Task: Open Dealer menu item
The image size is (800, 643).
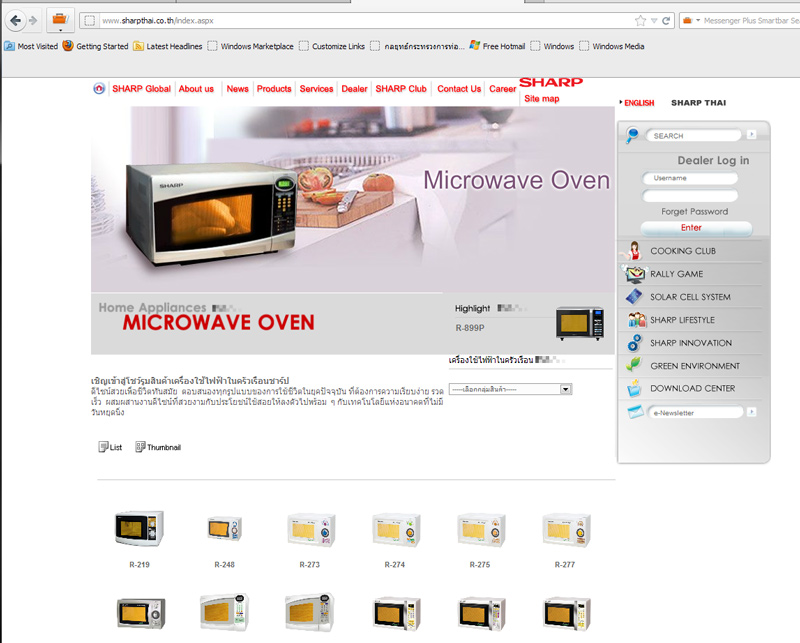Action: (x=354, y=89)
